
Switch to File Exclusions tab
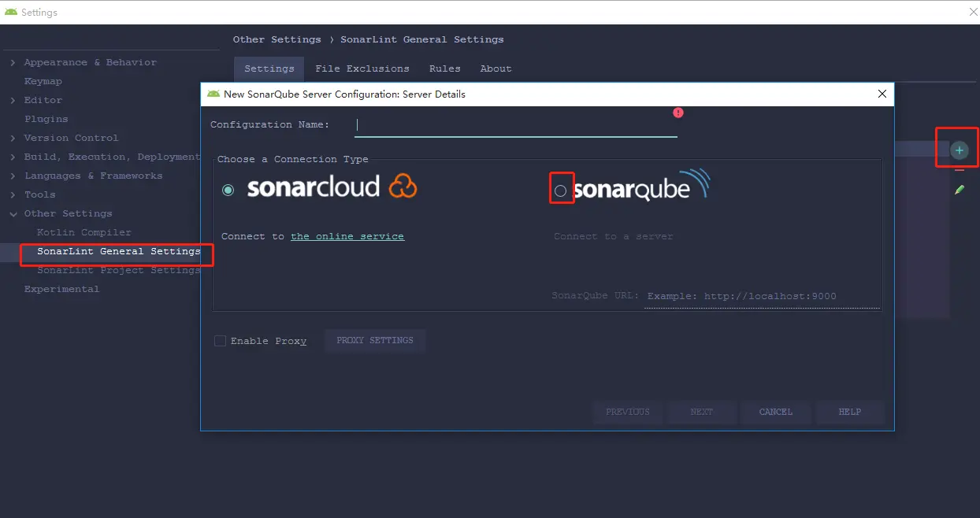click(362, 68)
